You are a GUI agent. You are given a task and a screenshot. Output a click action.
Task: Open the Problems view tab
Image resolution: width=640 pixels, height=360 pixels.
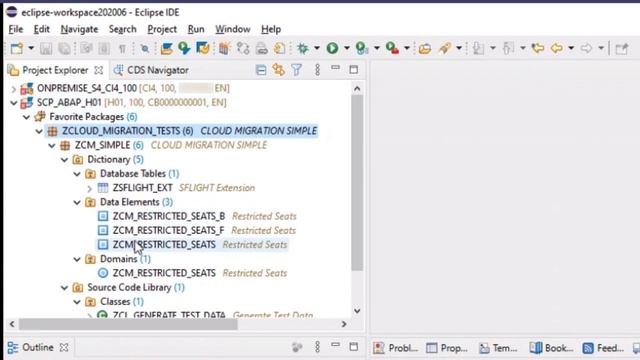pyautogui.click(x=396, y=348)
